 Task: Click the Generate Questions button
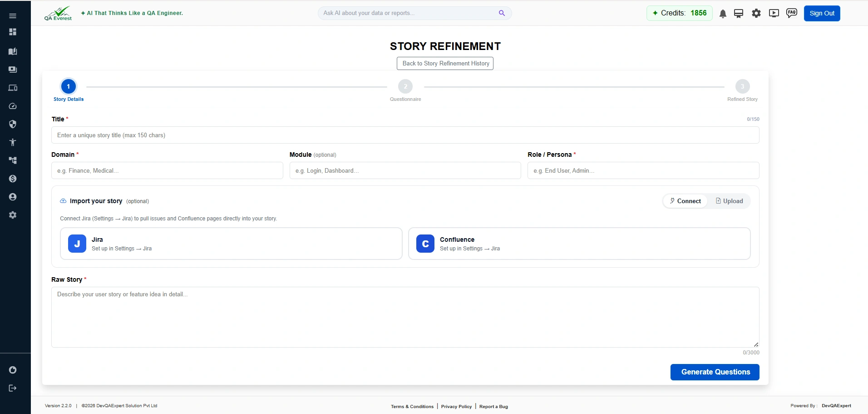(715, 372)
